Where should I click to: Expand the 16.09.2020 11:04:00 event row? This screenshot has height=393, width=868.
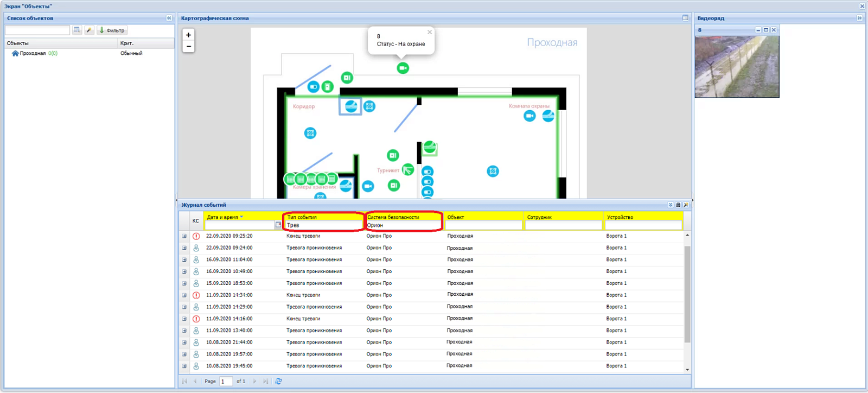coord(184,260)
